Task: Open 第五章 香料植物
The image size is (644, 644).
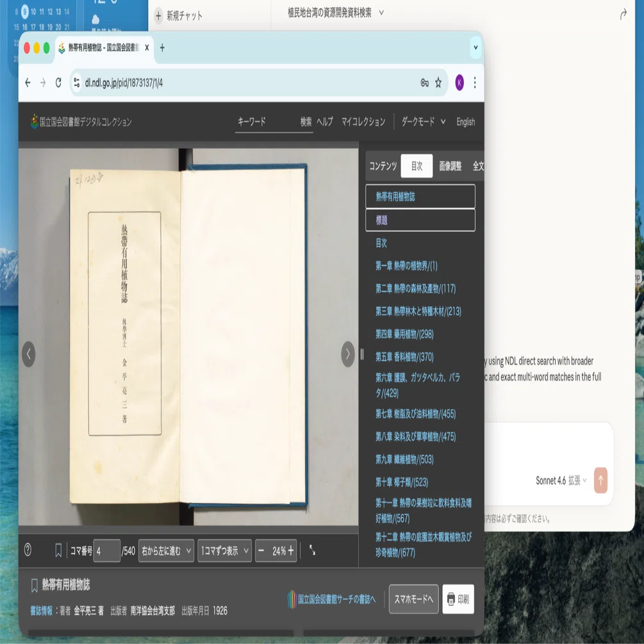Action: point(404,356)
